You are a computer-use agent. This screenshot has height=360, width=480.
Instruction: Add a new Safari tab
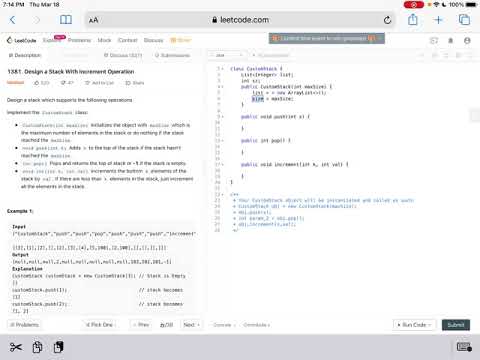(438, 20)
